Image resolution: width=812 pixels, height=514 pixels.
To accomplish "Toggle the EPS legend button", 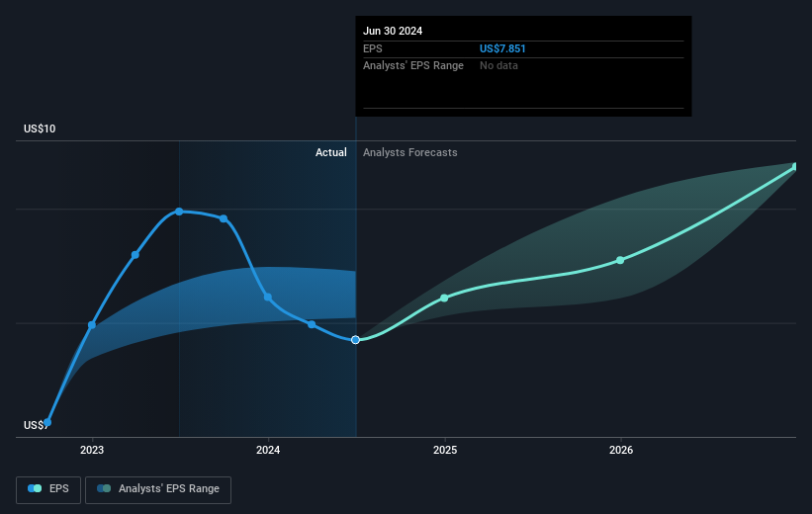I will [48, 489].
